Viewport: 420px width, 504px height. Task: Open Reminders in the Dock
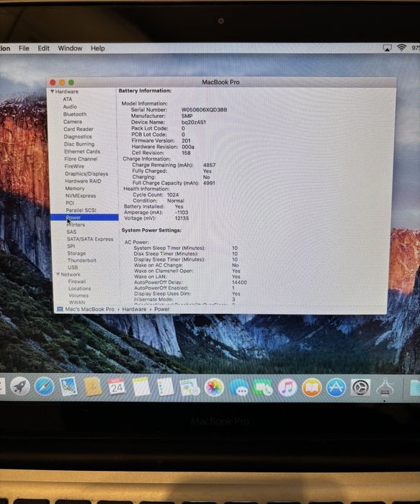point(165,387)
